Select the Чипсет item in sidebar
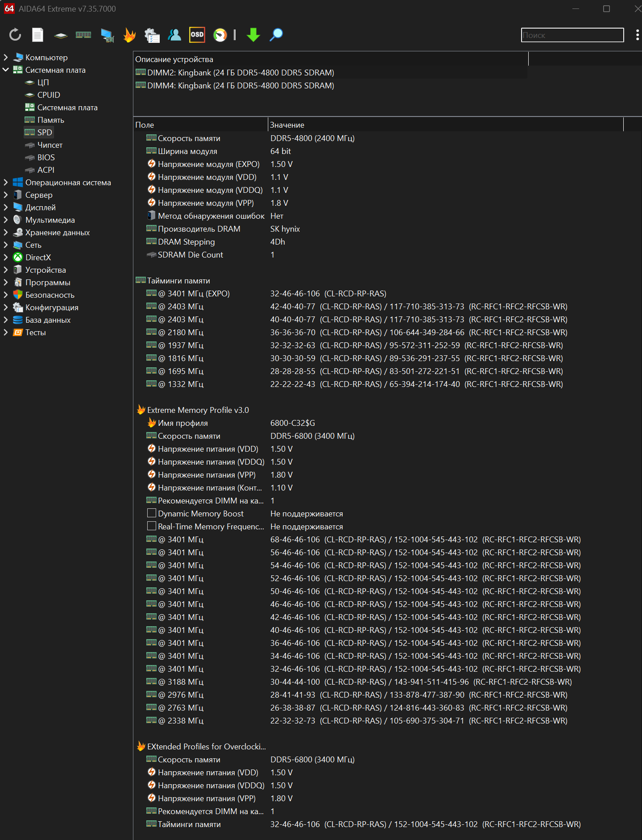The image size is (642, 840). click(50, 145)
